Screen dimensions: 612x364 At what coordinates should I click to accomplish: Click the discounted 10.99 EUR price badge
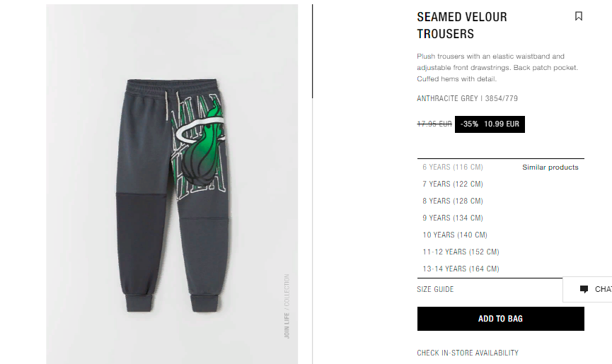(x=490, y=124)
